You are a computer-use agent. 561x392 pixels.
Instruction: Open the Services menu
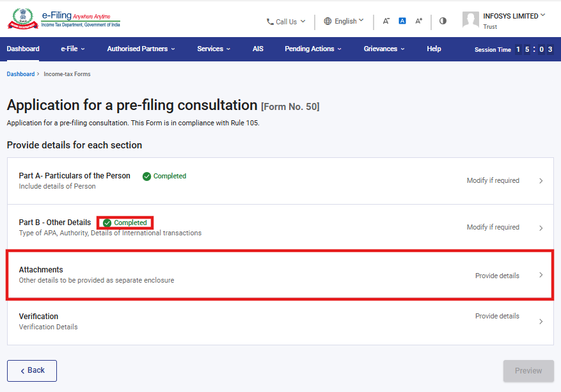coord(214,49)
